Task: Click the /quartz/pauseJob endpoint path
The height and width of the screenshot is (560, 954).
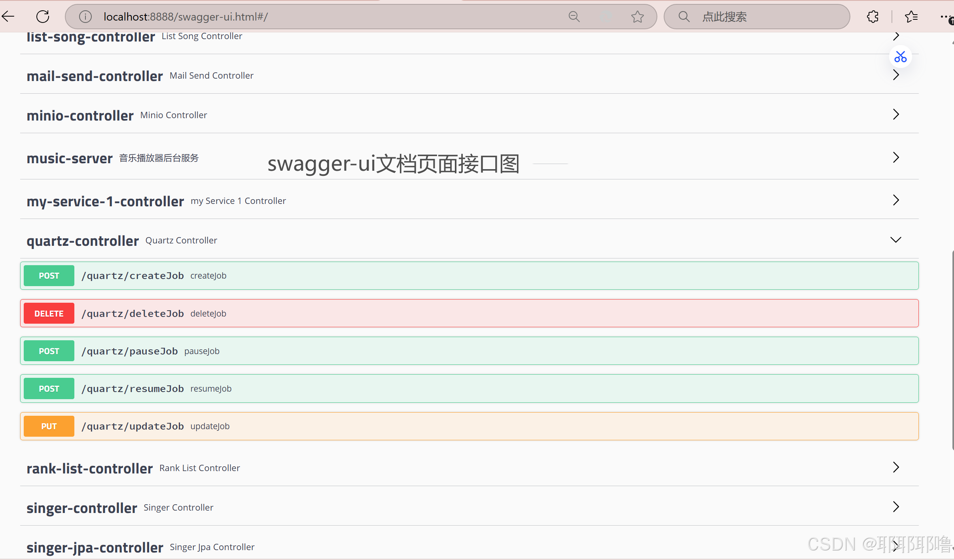Action: click(129, 351)
